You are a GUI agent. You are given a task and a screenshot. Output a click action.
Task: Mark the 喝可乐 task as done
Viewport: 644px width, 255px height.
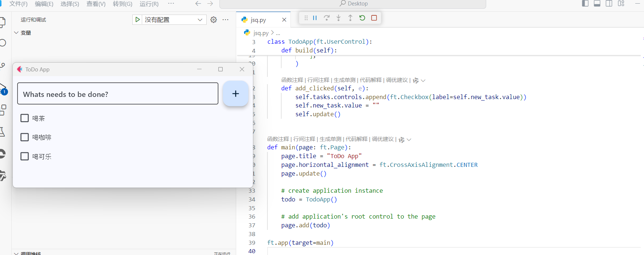click(x=25, y=156)
